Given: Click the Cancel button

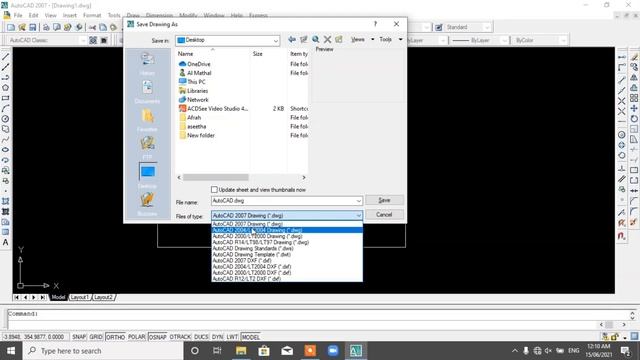Looking at the screenshot, I should click(384, 215).
